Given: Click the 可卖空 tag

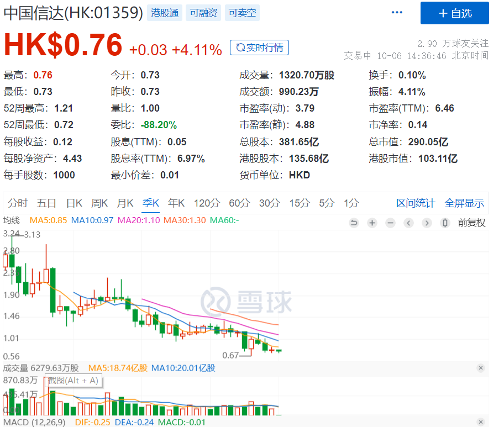Looking at the screenshot, I should (242, 13).
